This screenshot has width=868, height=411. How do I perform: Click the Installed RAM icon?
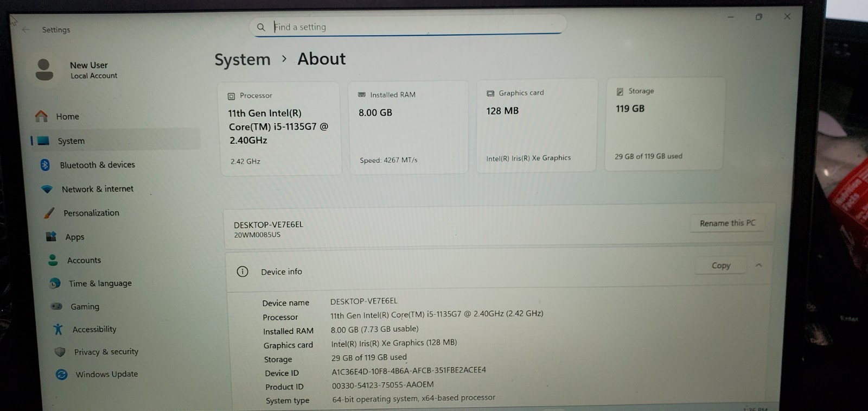tap(362, 94)
